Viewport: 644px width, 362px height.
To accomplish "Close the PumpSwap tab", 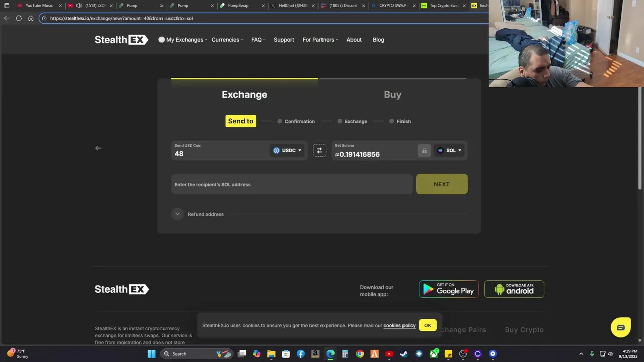I will click(263, 6).
